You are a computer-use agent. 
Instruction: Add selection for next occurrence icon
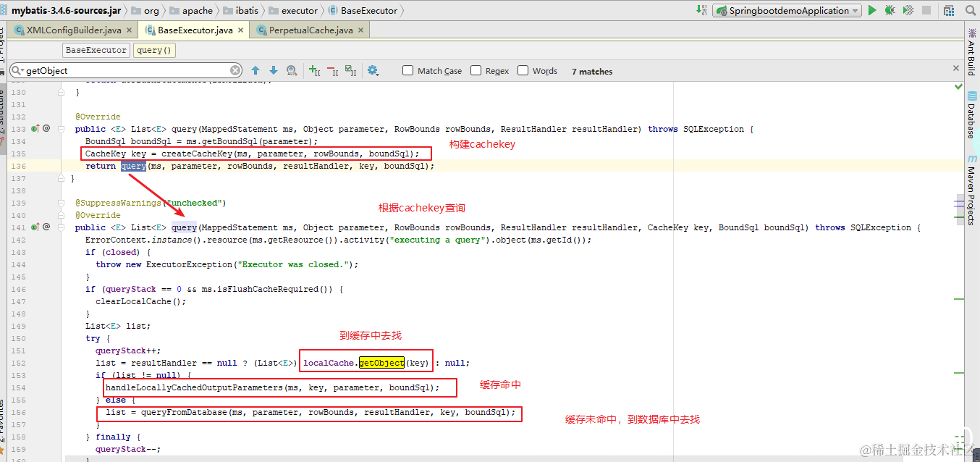click(314, 70)
